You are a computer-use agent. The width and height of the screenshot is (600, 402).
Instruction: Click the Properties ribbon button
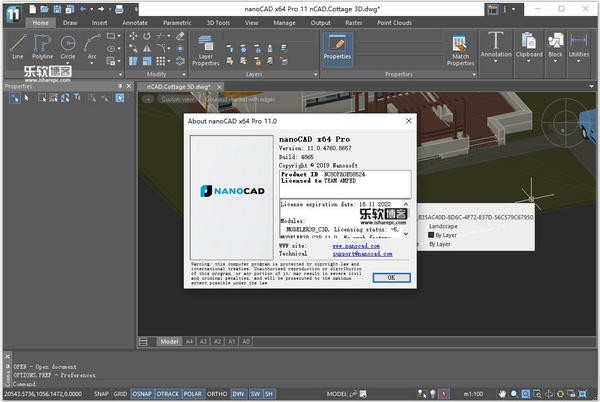tap(337, 46)
